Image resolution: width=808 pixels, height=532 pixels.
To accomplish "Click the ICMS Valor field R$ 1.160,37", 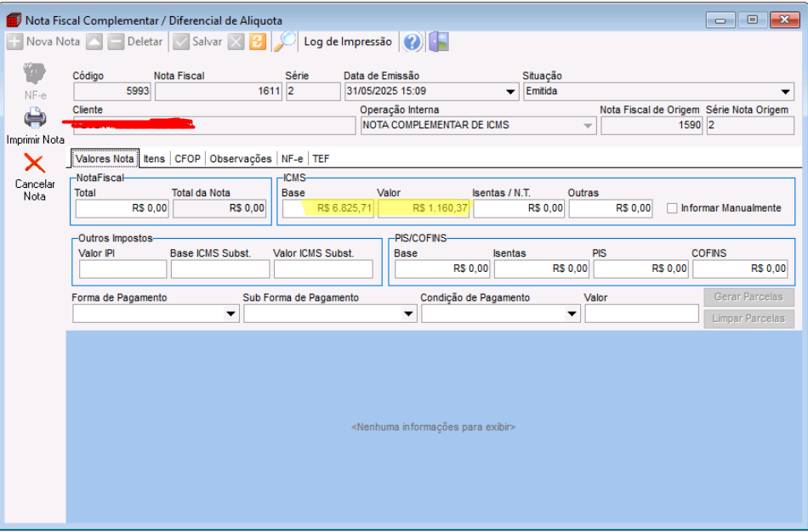I will tap(424, 208).
